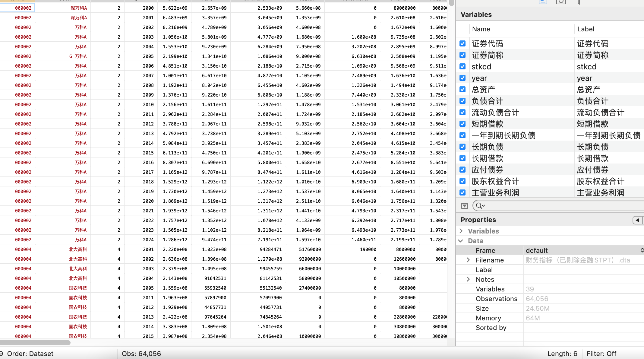The height and width of the screenshot is (359, 644).
Task: Click the magnifier search options icon
Action: coord(480,206)
